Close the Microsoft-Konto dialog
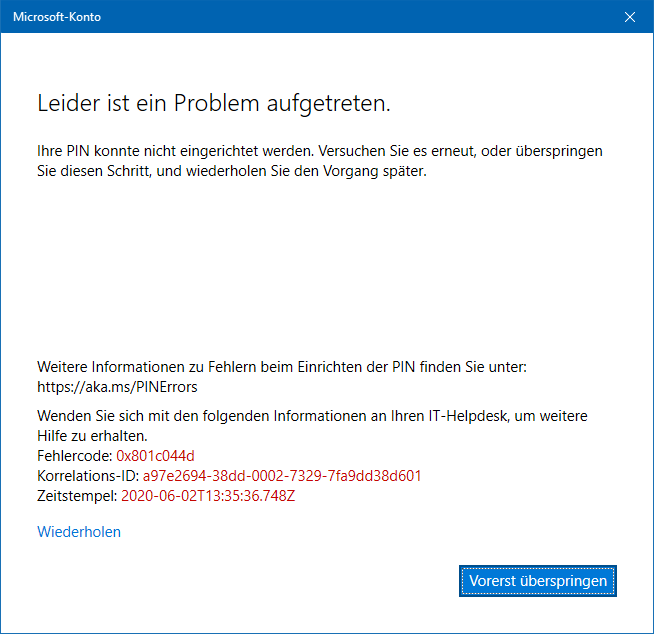Viewport: 654px width, 634px height. click(x=629, y=17)
